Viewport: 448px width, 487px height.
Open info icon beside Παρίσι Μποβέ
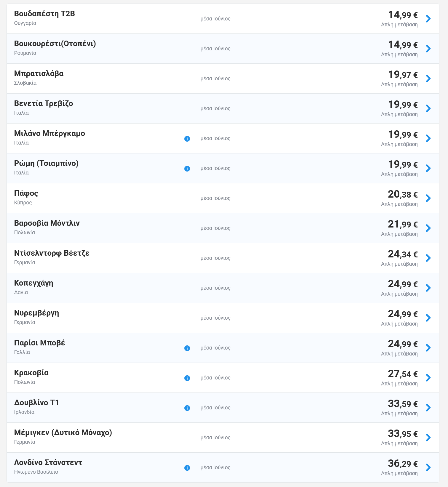point(187,348)
